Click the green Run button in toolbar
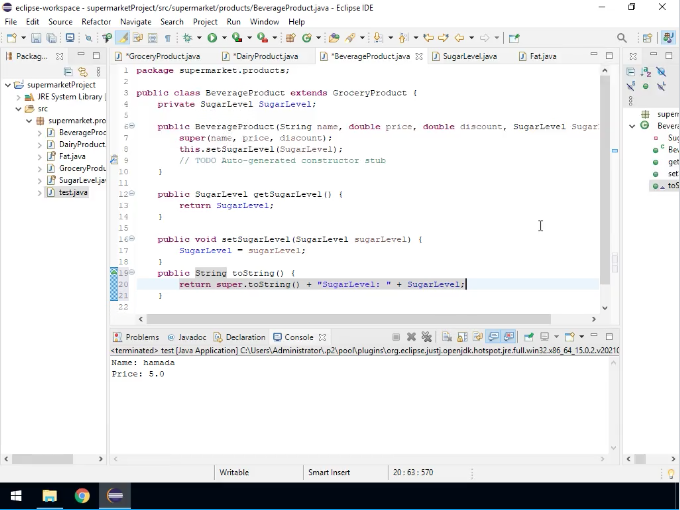This screenshot has height=510, width=680. click(x=211, y=38)
